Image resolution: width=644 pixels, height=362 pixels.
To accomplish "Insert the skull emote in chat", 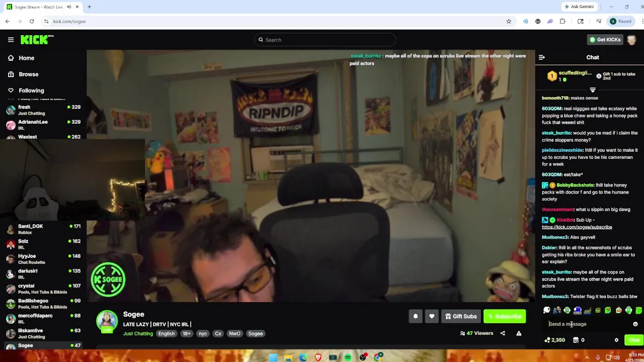I will tap(547, 310).
